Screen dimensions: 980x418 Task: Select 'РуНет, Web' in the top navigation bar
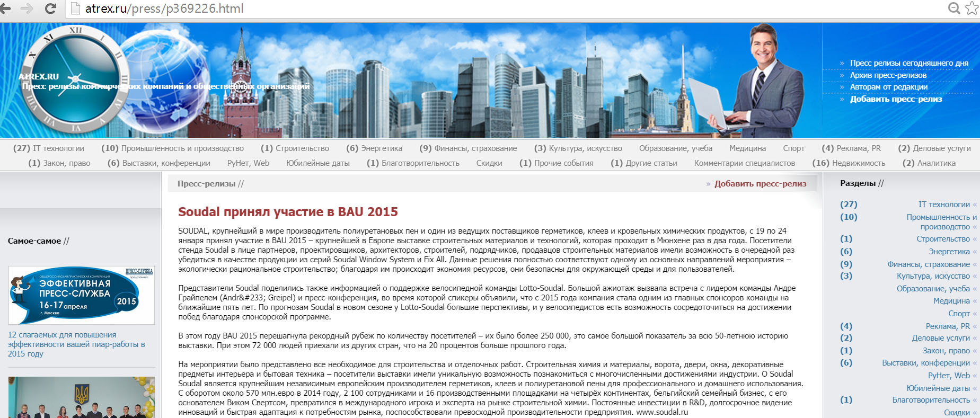248,163
